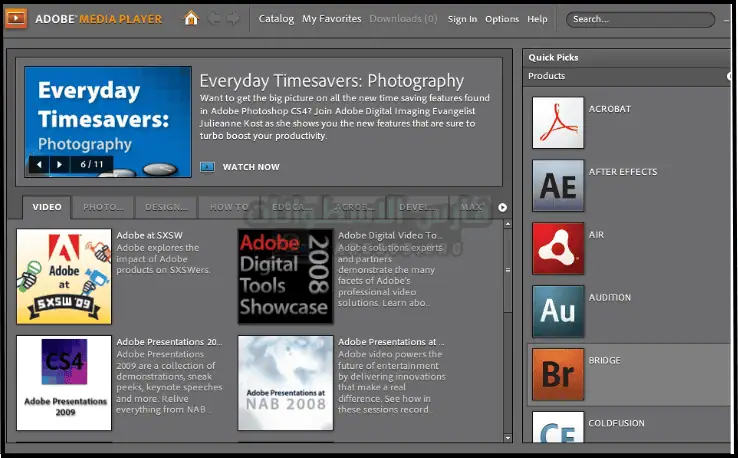Screen dimensions: 738x458
Task: Open the Adobe AIR product icon
Action: pos(557,249)
